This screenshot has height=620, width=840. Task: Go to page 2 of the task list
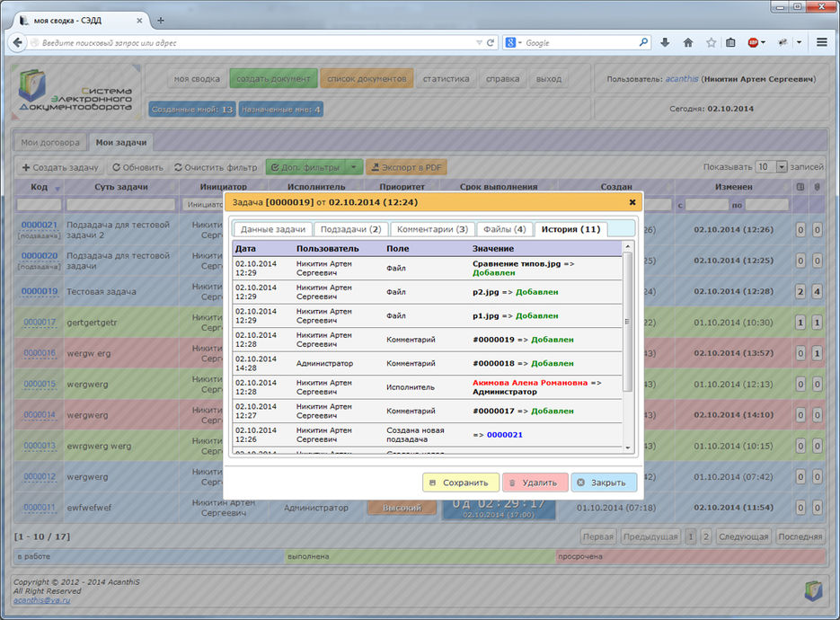(706, 536)
